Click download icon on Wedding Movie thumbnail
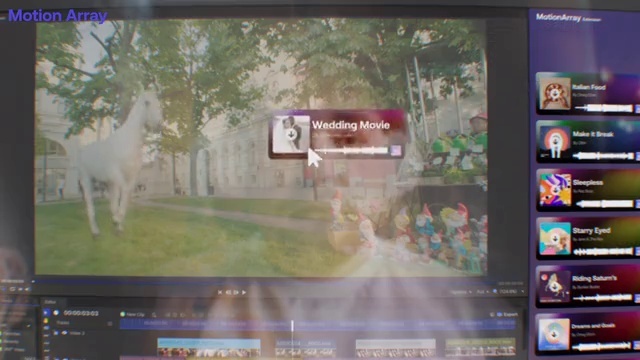This screenshot has height=360, width=640. pyautogui.click(x=291, y=135)
